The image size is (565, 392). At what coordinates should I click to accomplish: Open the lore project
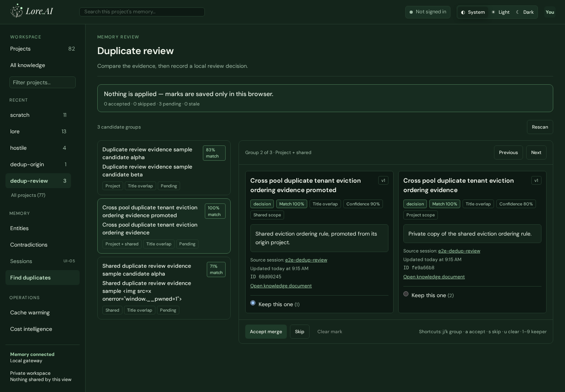tap(38, 131)
